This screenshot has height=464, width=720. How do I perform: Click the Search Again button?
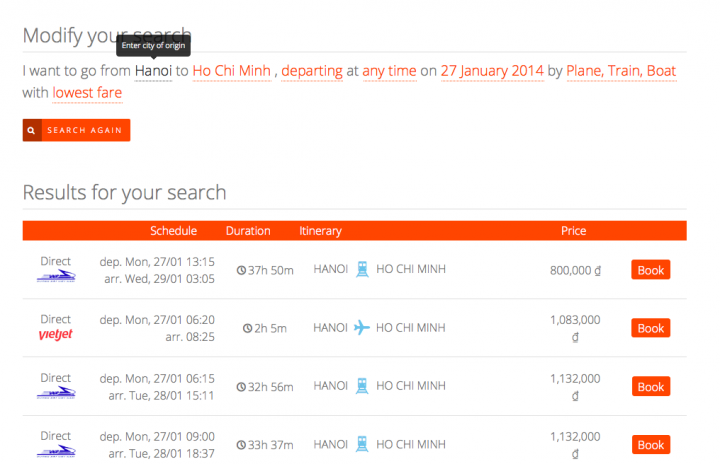pos(76,130)
